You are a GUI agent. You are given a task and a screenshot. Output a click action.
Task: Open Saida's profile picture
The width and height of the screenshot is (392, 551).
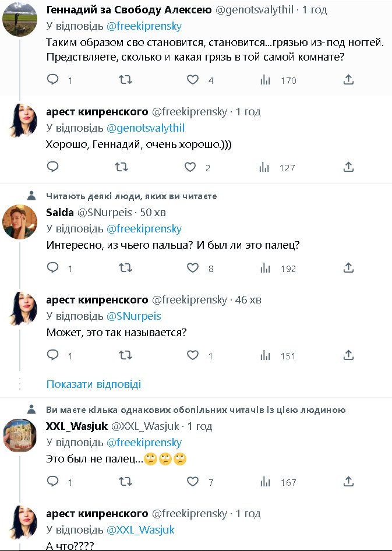[x=20, y=222]
